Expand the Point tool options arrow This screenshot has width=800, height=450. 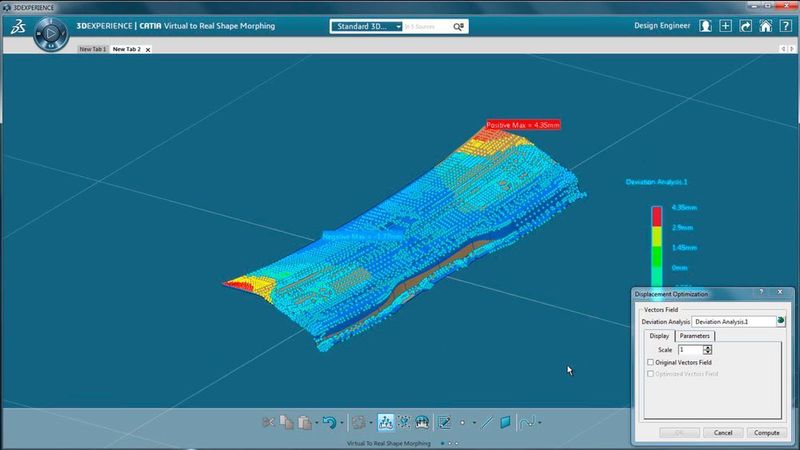(474, 422)
